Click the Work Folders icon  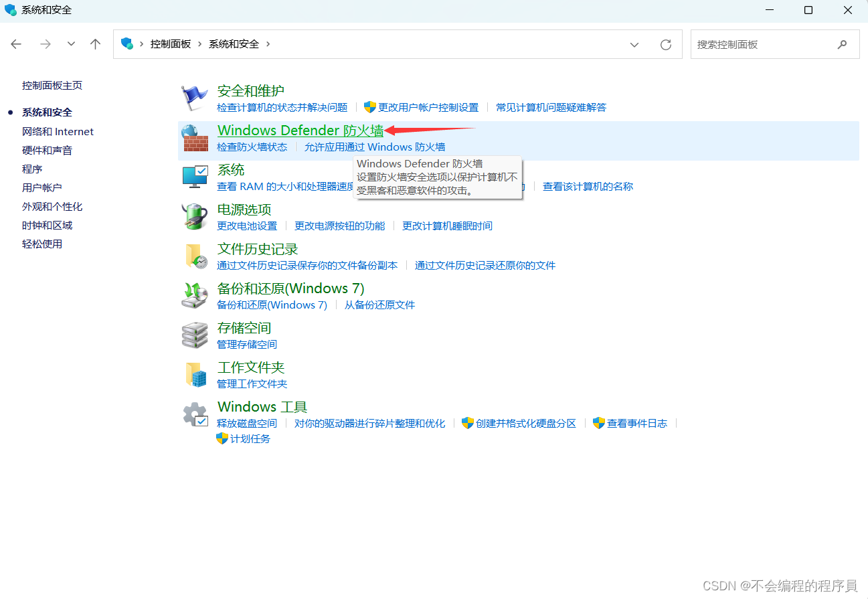pos(196,375)
